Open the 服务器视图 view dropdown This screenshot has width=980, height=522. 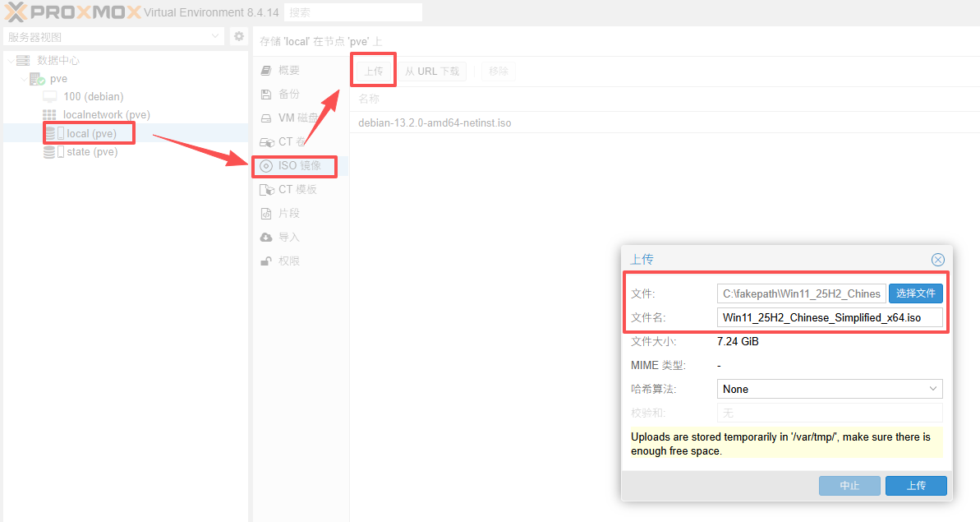(x=113, y=37)
